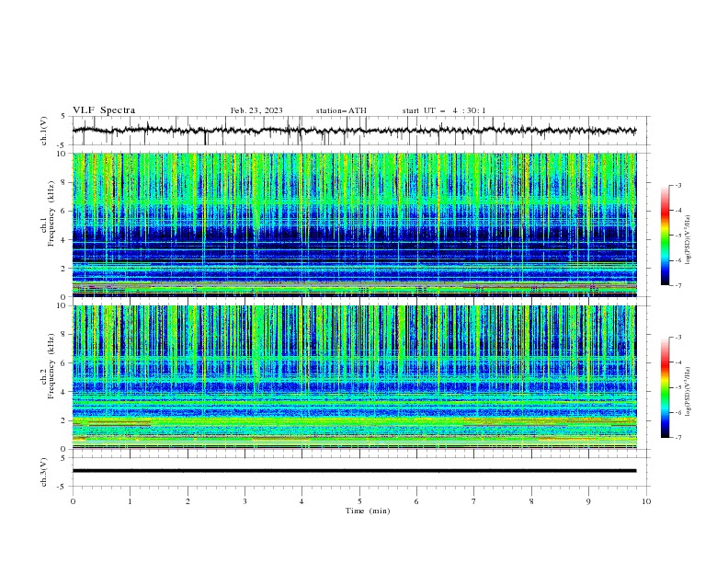Click the "Time (min)" axis label
The image size is (728, 563).
pyautogui.click(x=368, y=511)
